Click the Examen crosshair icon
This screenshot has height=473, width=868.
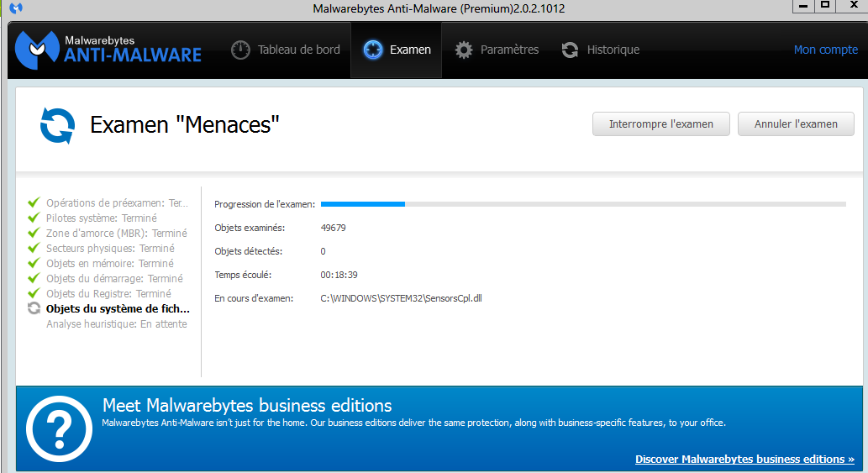click(x=372, y=50)
